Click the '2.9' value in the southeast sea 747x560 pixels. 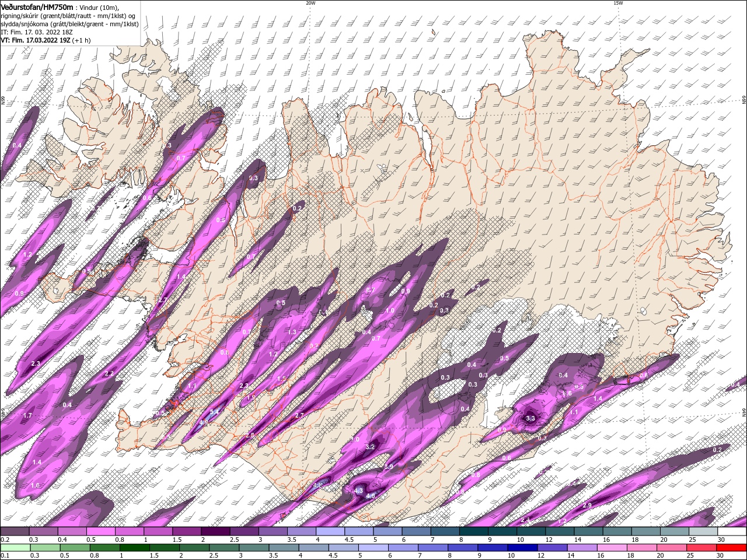click(587, 505)
